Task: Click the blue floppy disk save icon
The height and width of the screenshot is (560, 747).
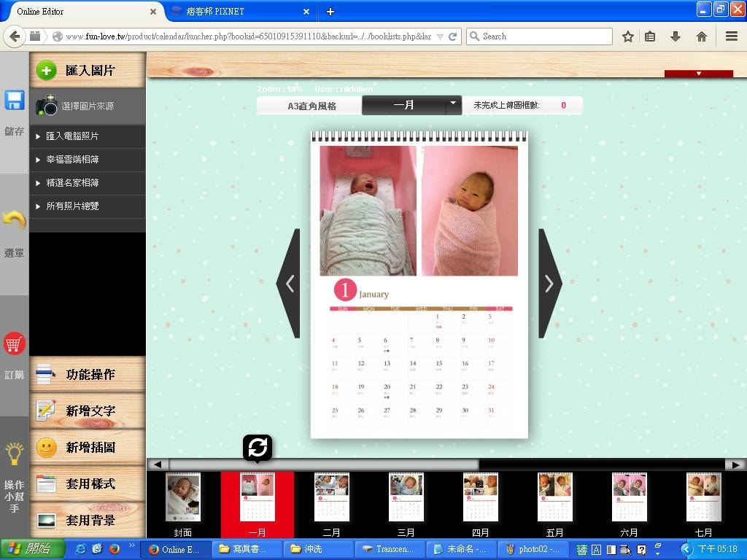Action: click(15, 101)
